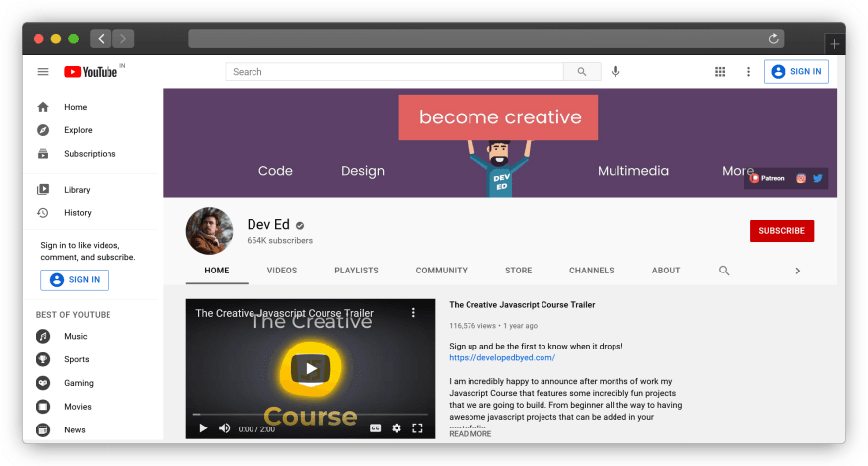Click the YouTube logo
Viewport: 868px width, 466px height.
point(92,72)
